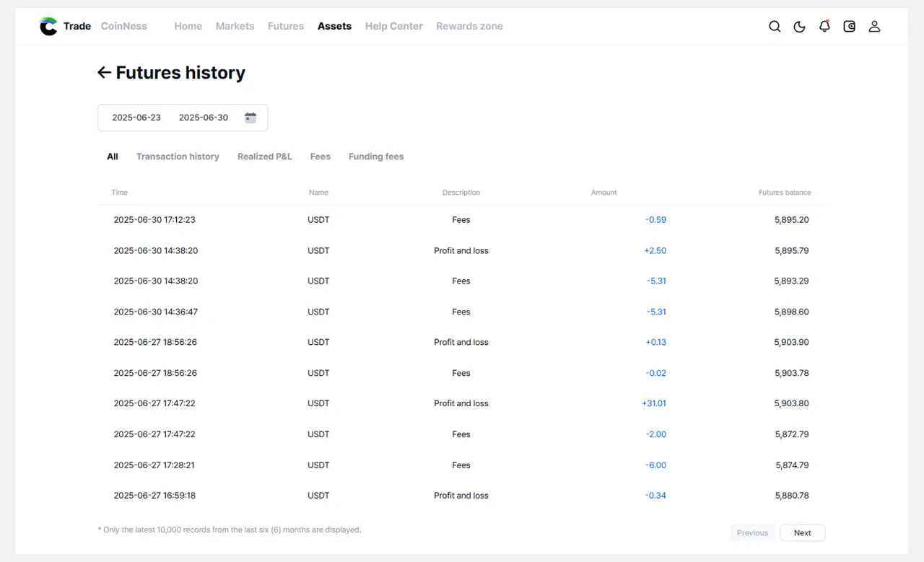Visit the Help Center link

tap(393, 26)
